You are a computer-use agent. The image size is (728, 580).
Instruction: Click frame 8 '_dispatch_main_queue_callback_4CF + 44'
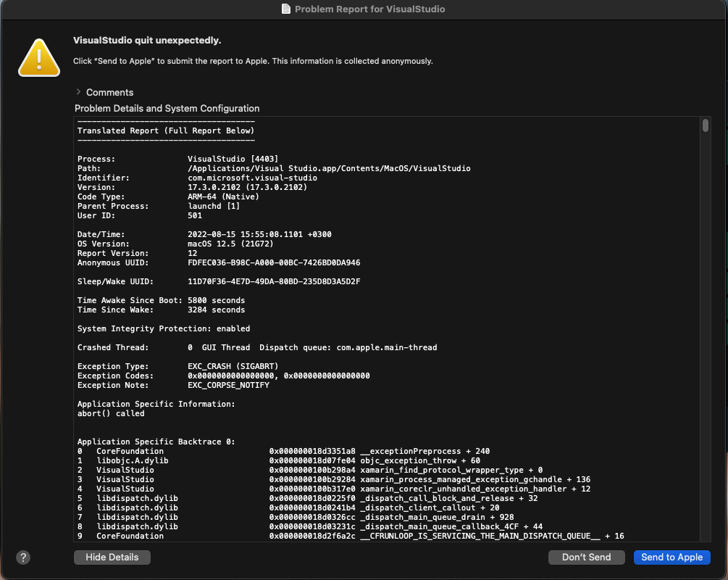[310, 526]
